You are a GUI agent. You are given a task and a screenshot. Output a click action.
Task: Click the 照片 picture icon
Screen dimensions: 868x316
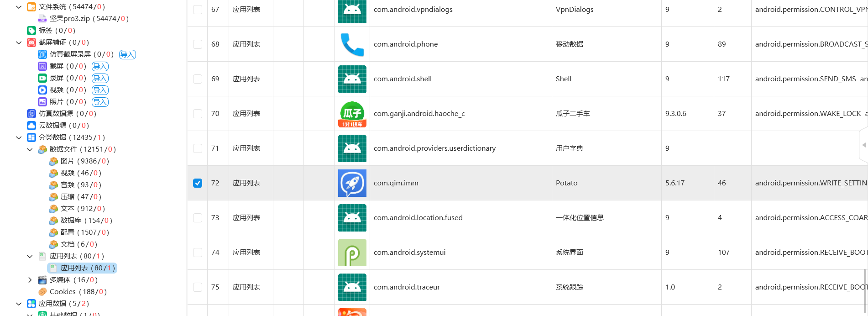tap(42, 102)
